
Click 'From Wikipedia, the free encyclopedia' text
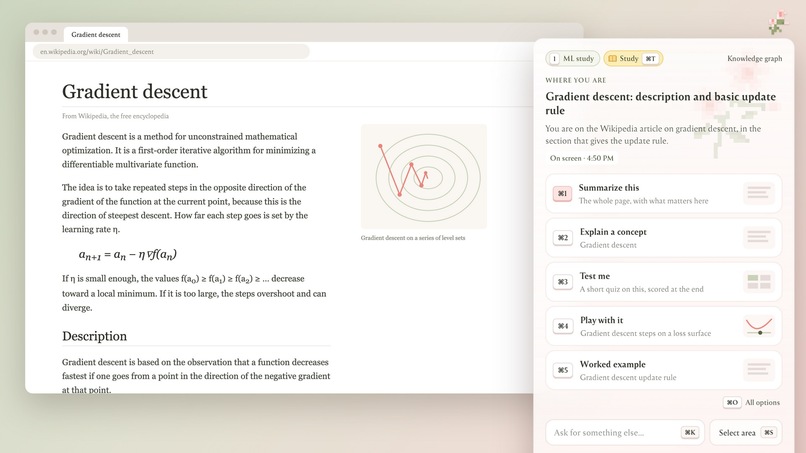click(x=115, y=116)
